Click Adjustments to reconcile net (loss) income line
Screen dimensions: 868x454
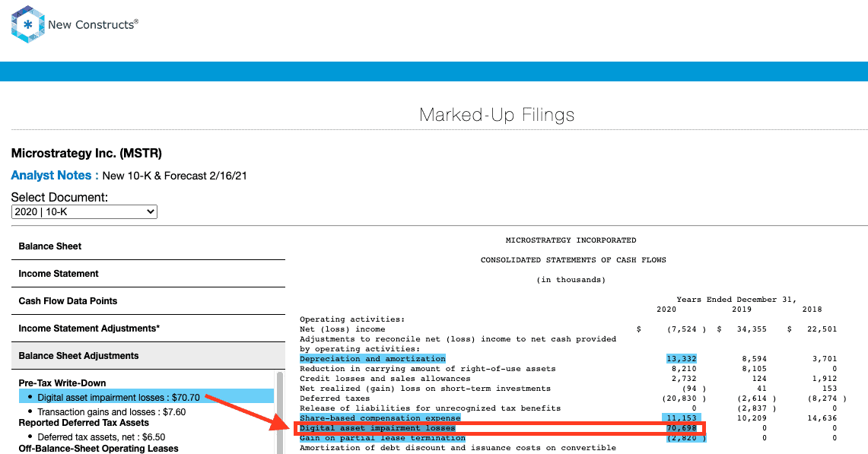pos(458,339)
